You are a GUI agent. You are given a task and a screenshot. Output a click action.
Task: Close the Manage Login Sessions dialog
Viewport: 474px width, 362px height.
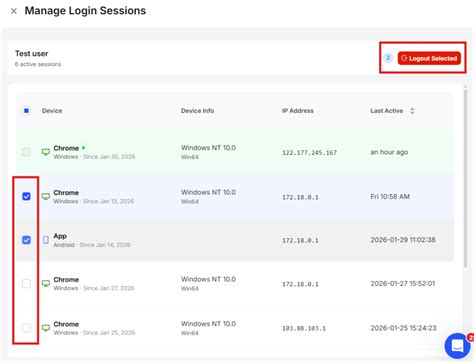14,11
